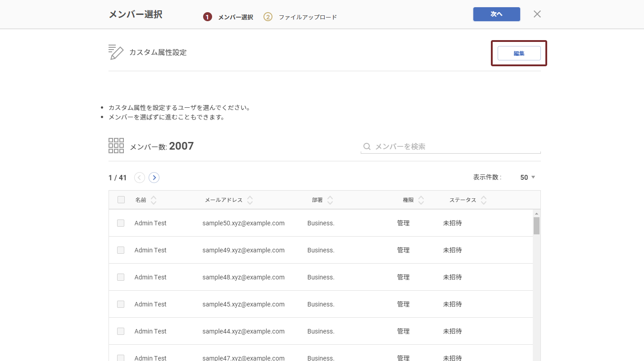Open the 表示件数 50 dropdown

click(527, 178)
